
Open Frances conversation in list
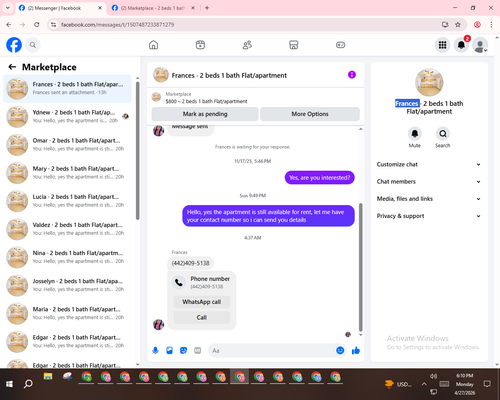[x=67, y=89]
